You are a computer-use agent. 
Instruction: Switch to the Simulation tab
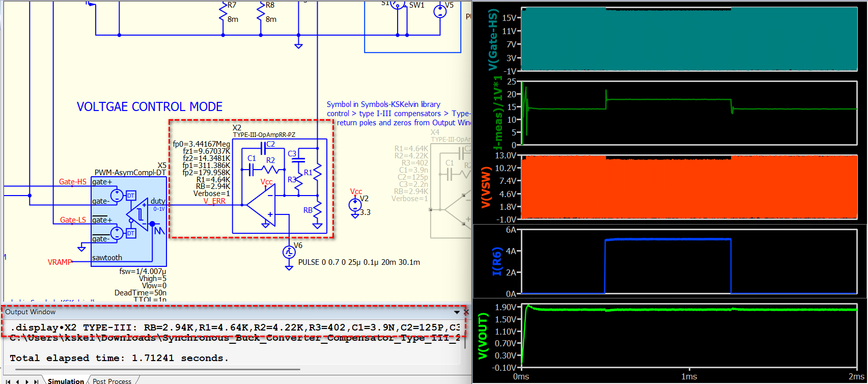pos(66,381)
